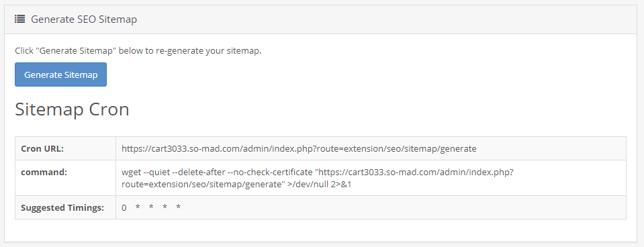Click the wget command text
644x247 pixels.
coord(318,178)
